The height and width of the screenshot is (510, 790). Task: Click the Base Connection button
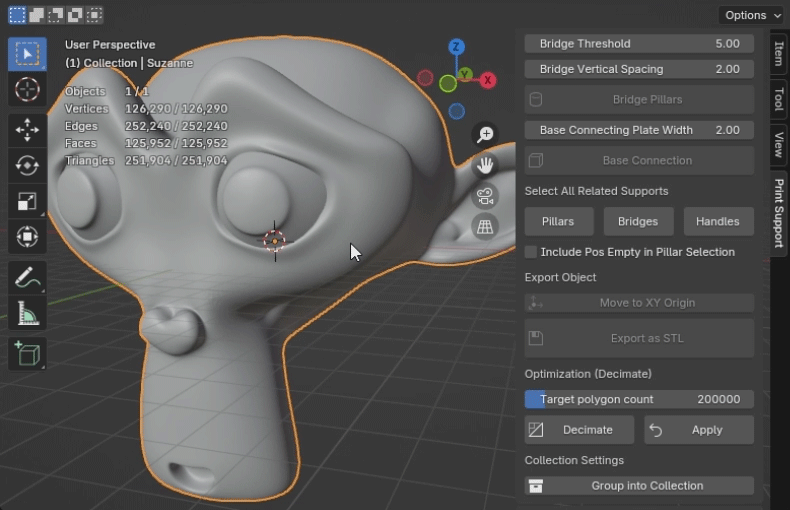click(639, 160)
